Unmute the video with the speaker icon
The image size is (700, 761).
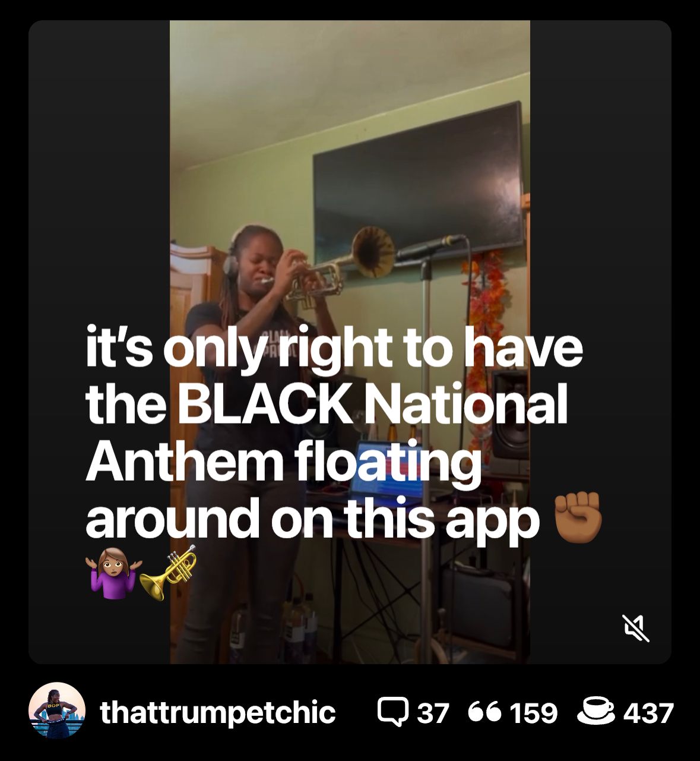pyautogui.click(x=635, y=629)
